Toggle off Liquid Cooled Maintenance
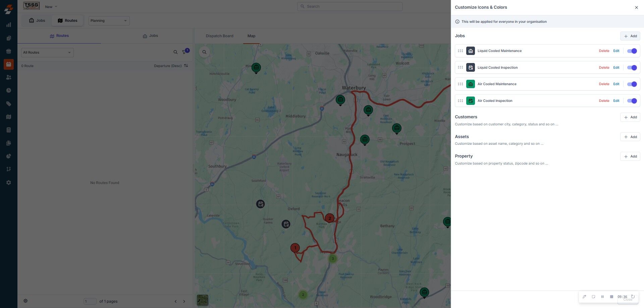This screenshot has height=308, width=644. click(632, 51)
